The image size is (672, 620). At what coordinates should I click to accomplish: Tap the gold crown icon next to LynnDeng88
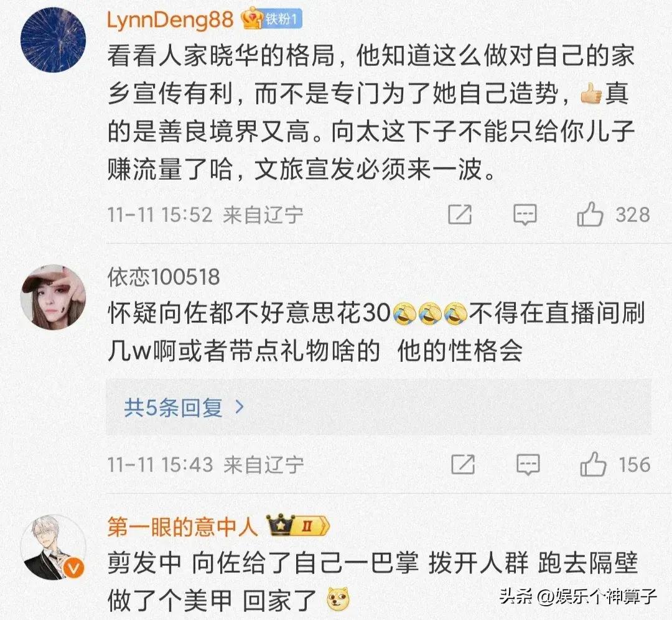[x=251, y=19]
